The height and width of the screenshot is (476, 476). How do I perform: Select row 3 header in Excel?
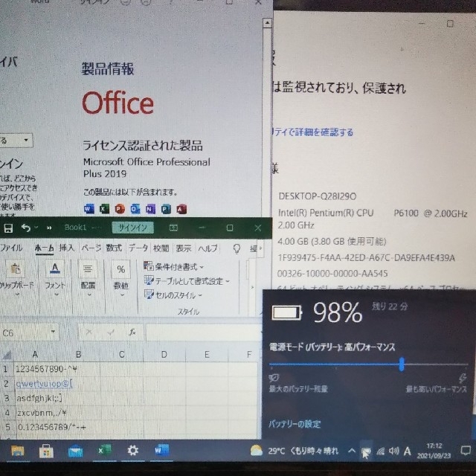7,399
